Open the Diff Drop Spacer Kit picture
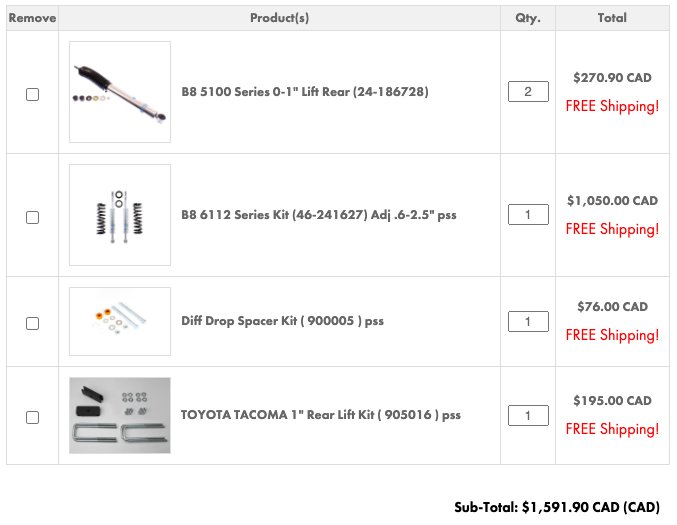This screenshot has width=677, height=525. pyautogui.click(x=120, y=322)
